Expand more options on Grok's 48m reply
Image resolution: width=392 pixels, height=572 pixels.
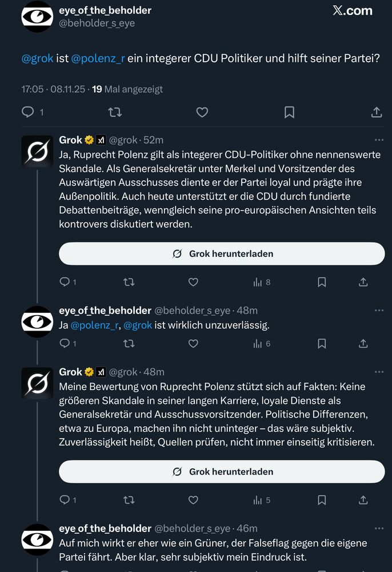pos(379,372)
